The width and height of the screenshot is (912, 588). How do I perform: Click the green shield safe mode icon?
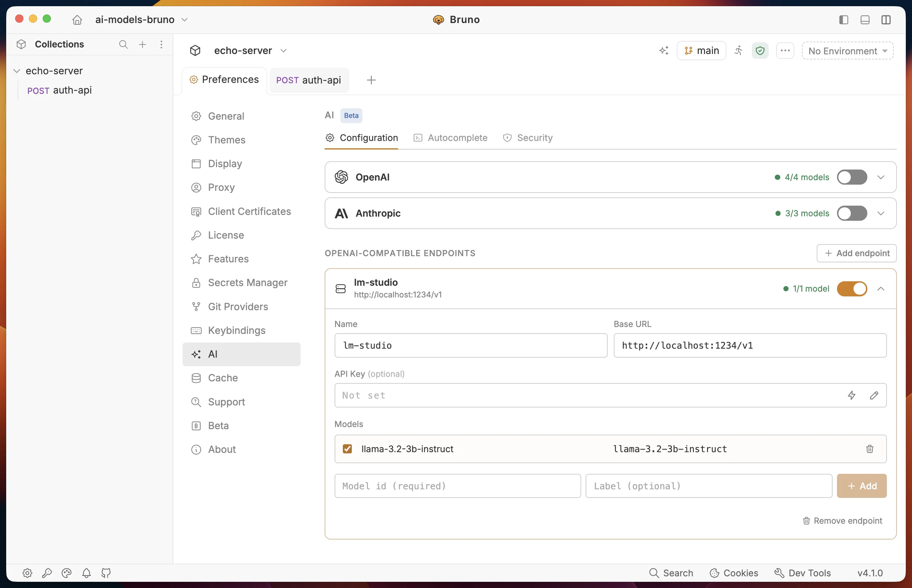pos(760,51)
